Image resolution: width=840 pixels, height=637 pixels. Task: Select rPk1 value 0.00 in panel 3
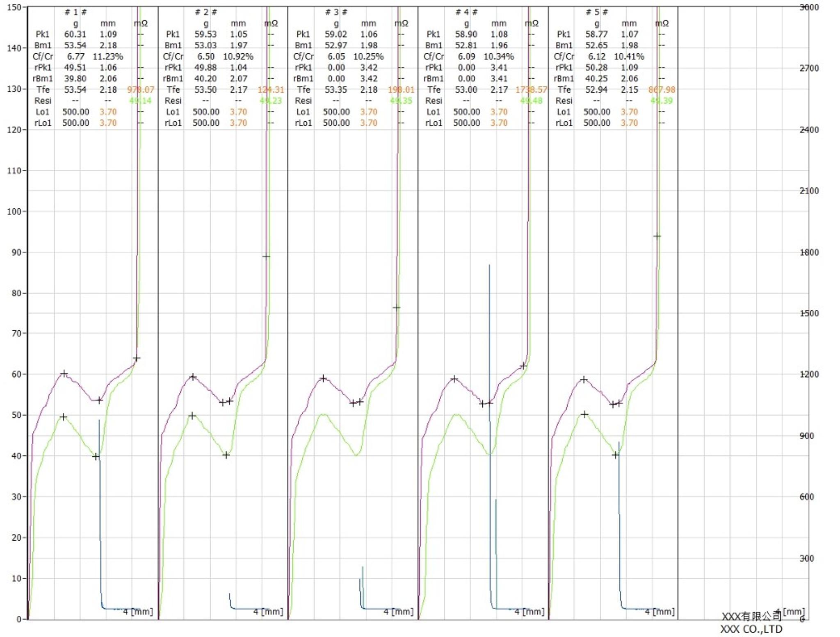click(x=336, y=68)
